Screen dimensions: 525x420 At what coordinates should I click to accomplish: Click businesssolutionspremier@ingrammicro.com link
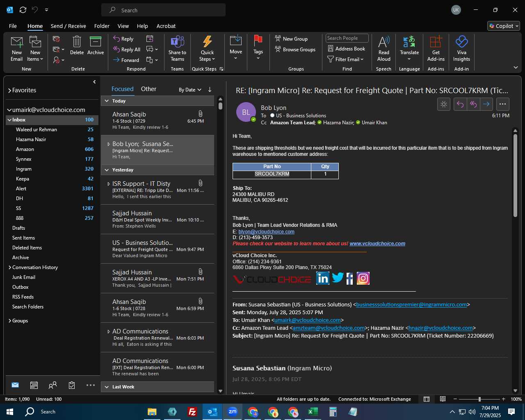tap(411, 305)
